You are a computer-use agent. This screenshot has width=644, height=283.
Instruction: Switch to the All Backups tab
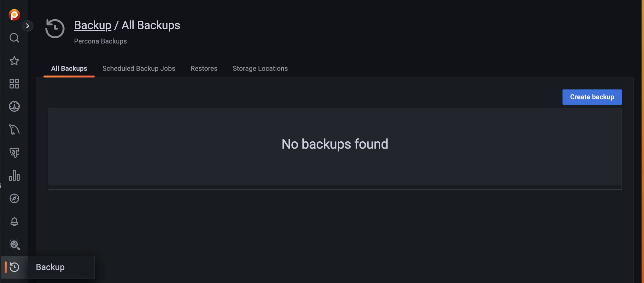(69, 69)
